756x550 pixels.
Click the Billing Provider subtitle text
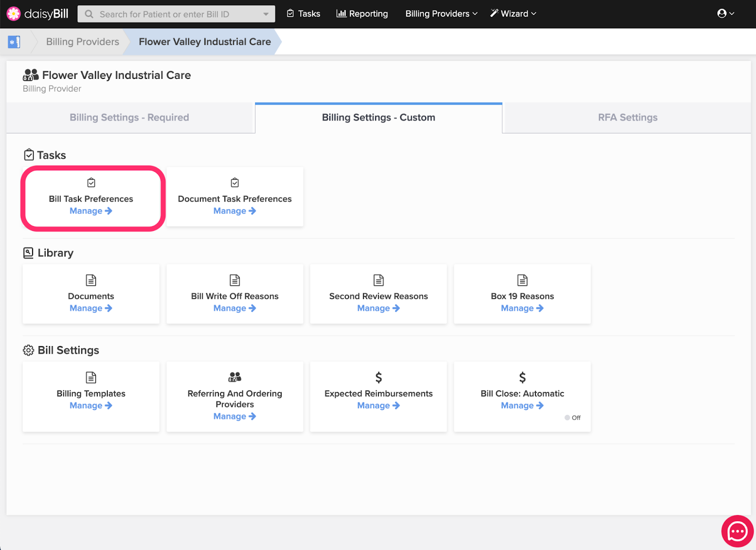pyautogui.click(x=52, y=89)
